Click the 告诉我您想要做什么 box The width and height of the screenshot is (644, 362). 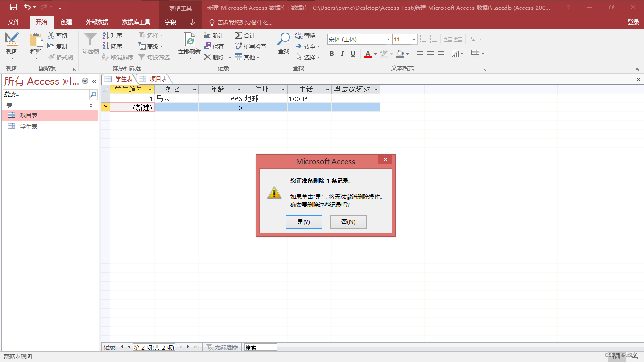coord(241,22)
